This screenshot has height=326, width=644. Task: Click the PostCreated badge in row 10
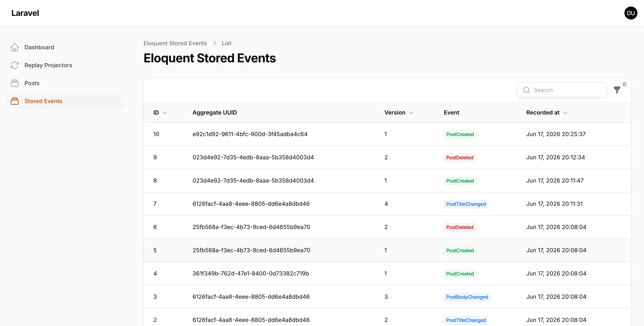[x=460, y=134]
